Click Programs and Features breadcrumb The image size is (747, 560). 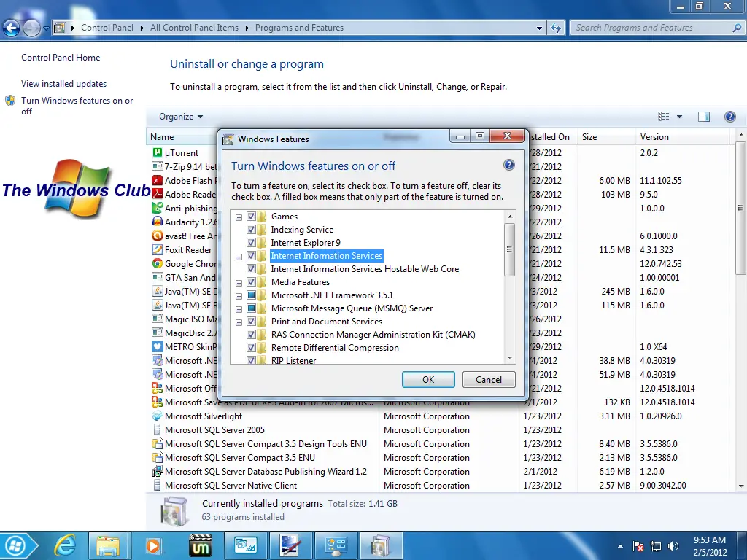pos(299,28)
